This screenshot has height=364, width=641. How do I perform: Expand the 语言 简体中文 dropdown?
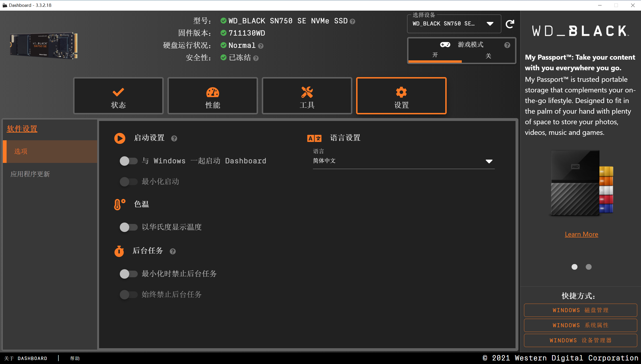pyautogui.click(x=404, y=161)
